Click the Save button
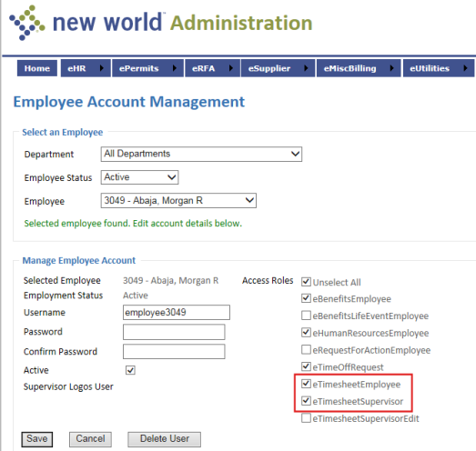Viewport: 476px width, 451px height. pyautogui.click(x=37, y=439)
